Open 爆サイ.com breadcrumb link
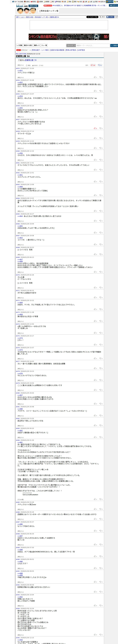This screenshot has height=644, width=118. click(x=20, y=17)
